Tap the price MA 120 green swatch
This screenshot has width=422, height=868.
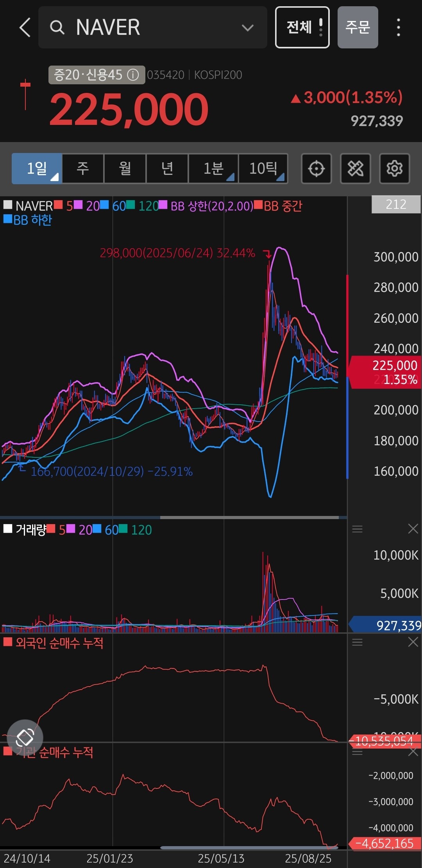(x=131, y=205)
